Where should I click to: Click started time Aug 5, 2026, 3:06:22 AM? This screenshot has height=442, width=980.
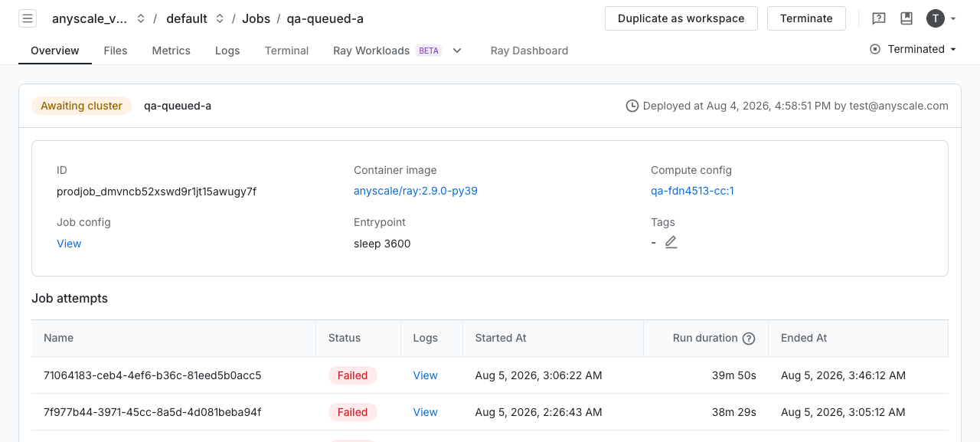538,375
